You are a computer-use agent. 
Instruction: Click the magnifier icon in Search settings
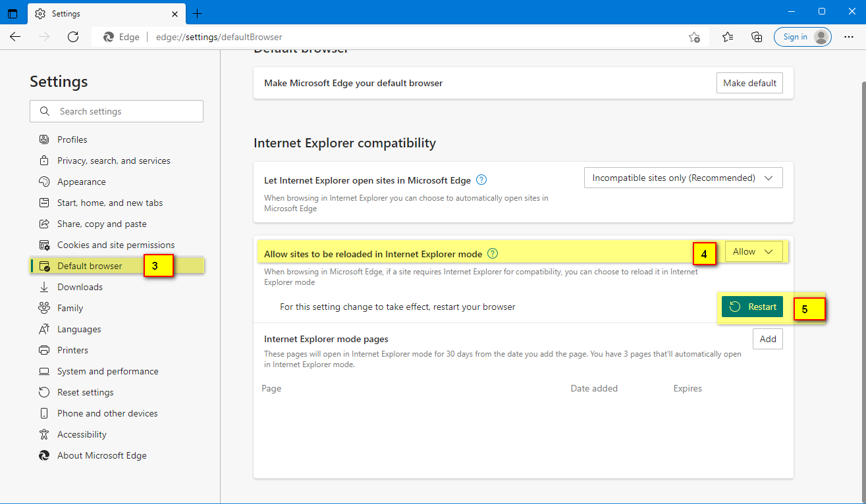pyautogui.click(x=45, y=111)
